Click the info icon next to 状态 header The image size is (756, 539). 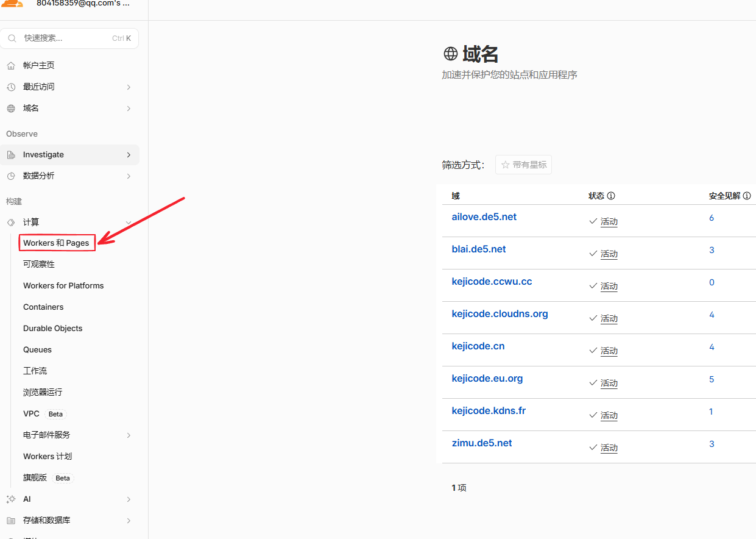611,196
